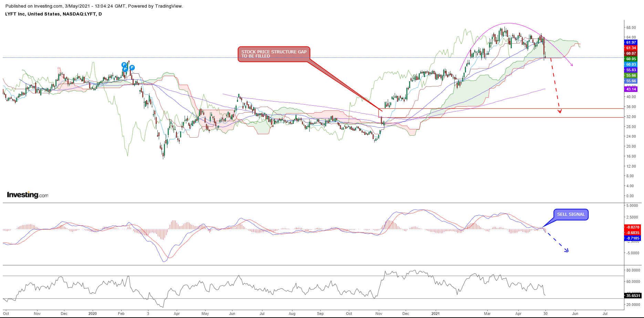This screenshot has height=318, width=644.
Task: Click the topmost blue P marker above the candles
Action: [124, 65]
